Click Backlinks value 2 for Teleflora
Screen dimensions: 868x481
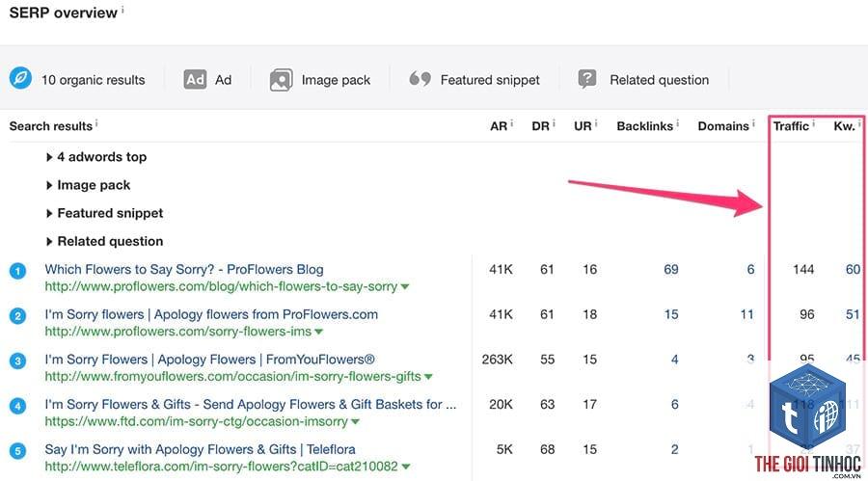675,449
